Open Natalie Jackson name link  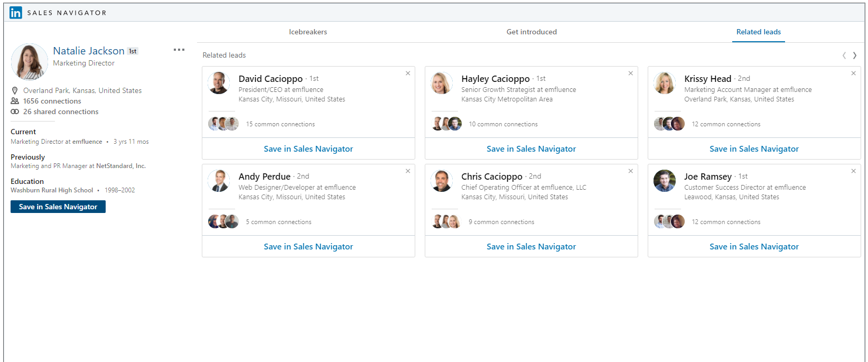tap(89, 51)
